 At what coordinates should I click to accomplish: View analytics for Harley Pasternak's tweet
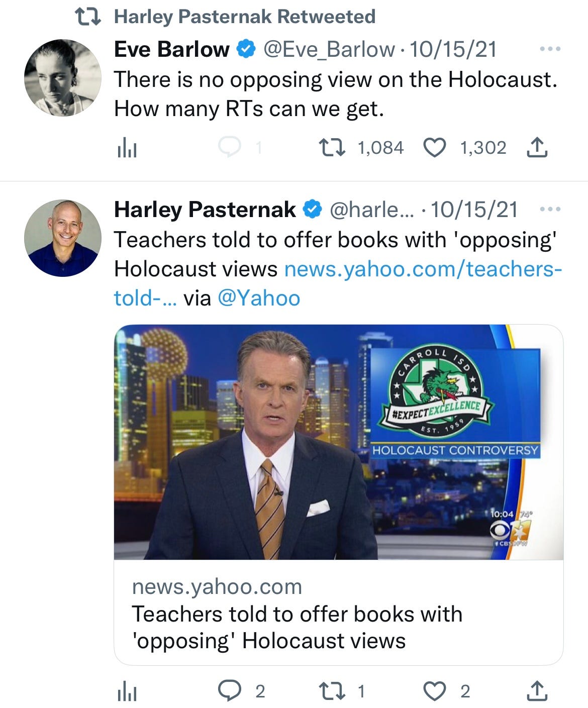click(127, 692)
